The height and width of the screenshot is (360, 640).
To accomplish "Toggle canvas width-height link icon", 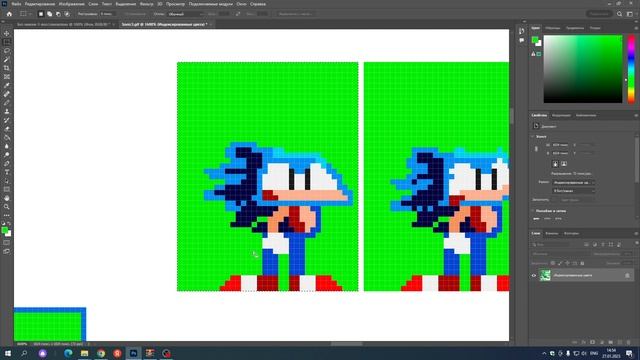I will (536, 149).
